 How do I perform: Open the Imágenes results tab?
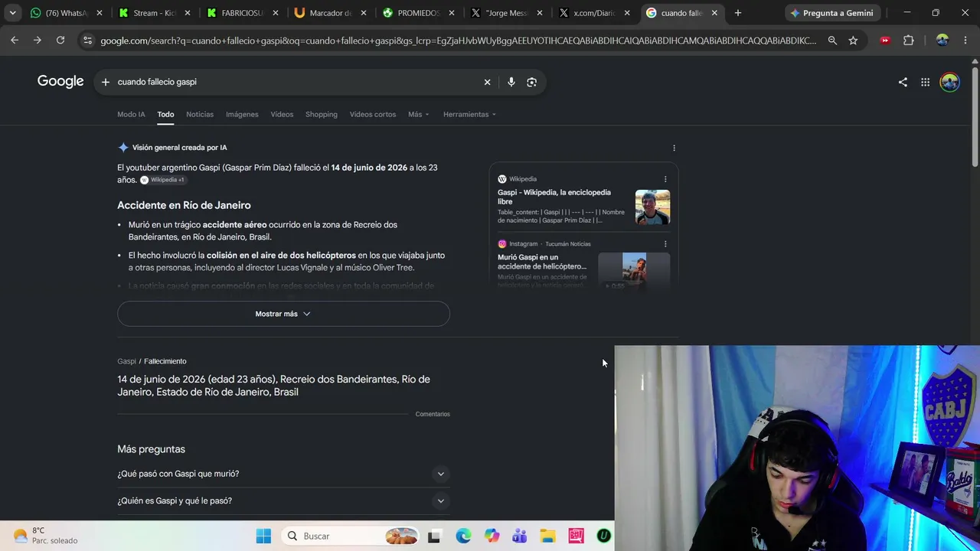pyautogui.click(x=242, y=115)
